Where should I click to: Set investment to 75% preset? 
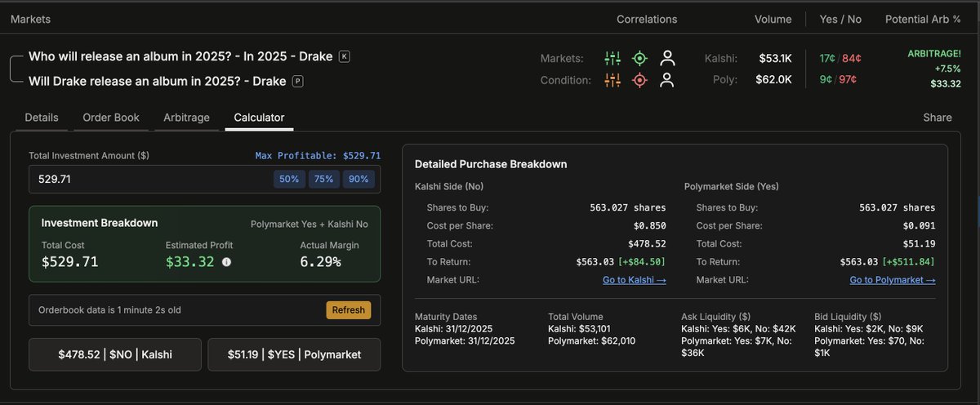click(323, 179)
